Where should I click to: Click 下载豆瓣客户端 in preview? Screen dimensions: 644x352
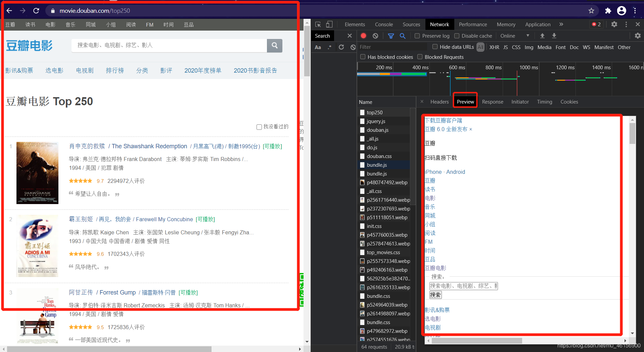[x=444, y=120]
